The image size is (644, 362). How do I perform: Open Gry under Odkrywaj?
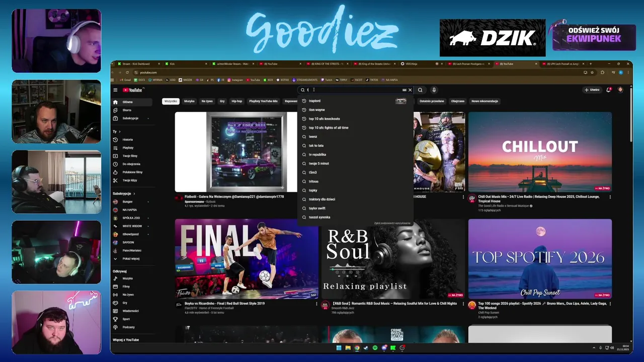tap(132, 303)
